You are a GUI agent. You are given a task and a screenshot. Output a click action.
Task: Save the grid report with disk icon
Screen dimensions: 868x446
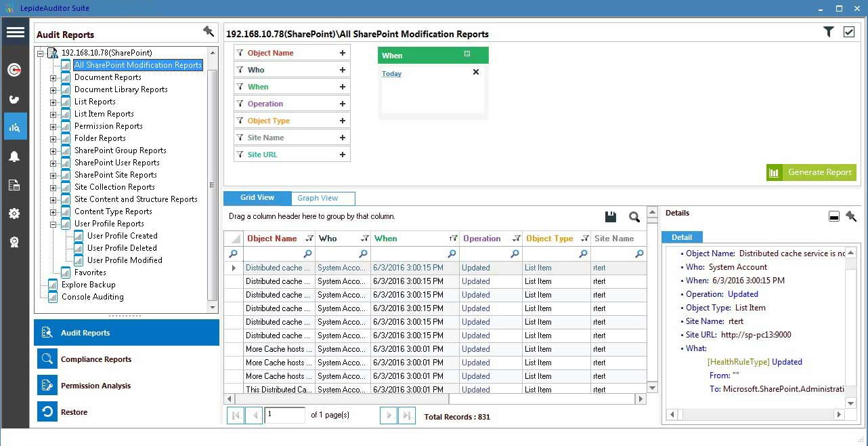click(611, 217)
